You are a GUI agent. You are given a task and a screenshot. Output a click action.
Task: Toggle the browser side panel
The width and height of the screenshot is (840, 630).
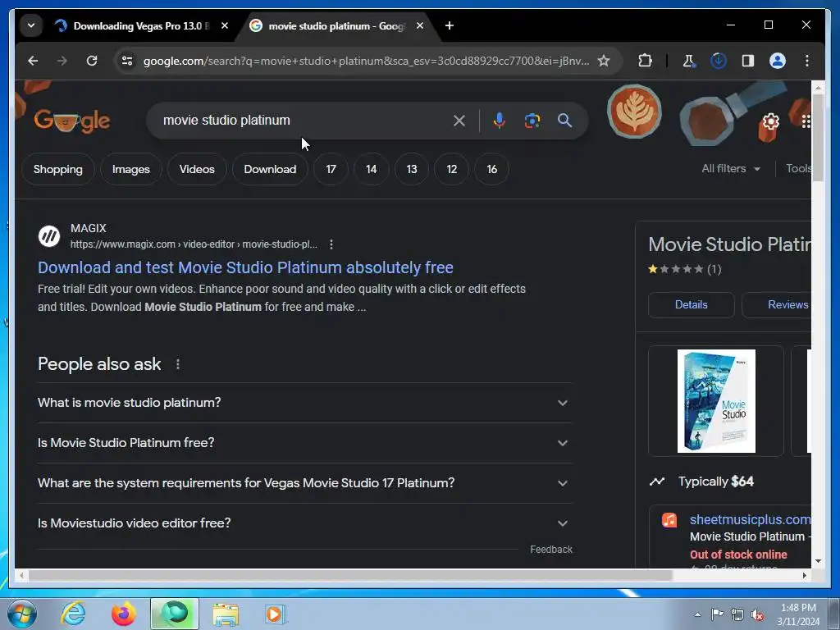tap(748, 61)
